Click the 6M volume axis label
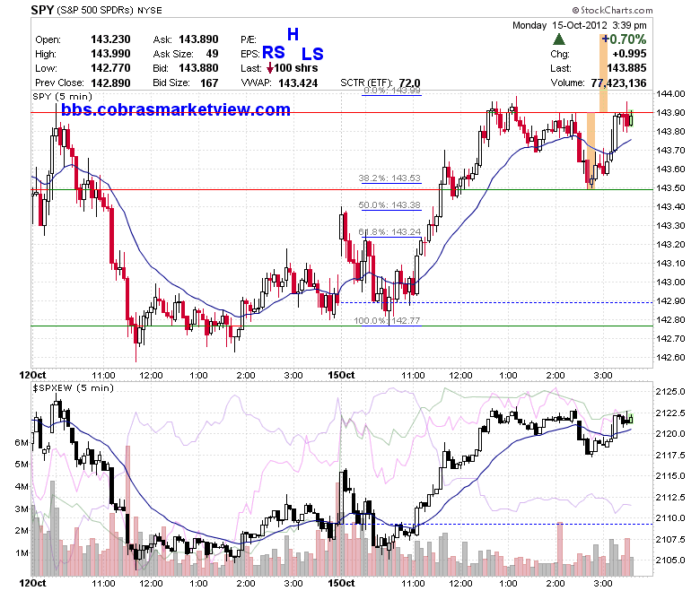Viewport: 700px width, 591px height. click(x=22, y=442)
